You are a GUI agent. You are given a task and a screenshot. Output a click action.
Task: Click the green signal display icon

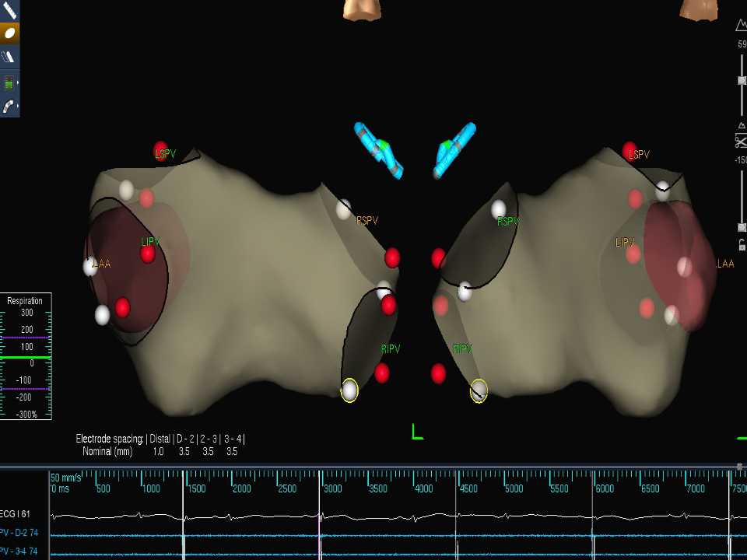(x=8, y=82)
